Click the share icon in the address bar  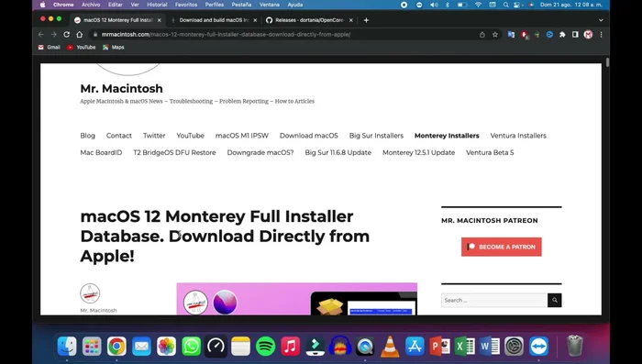tap(481, 35)
